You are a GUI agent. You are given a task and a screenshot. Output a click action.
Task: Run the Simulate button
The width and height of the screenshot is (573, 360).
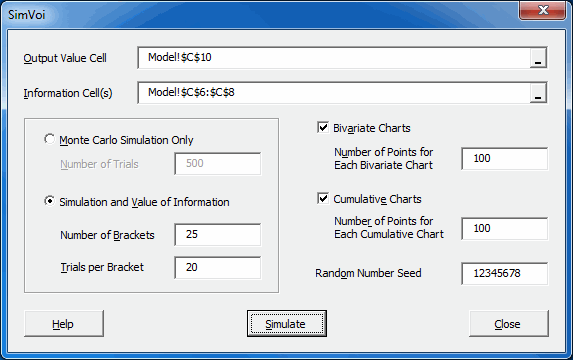pos(287,323)
